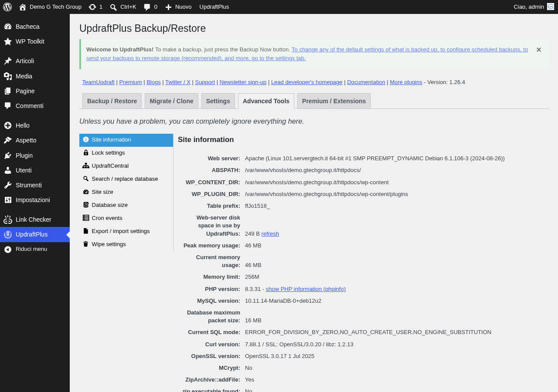Click the UpdraftPlus sidebar logo icon
This screenshot has height=392, width=558.
point(8,234)
